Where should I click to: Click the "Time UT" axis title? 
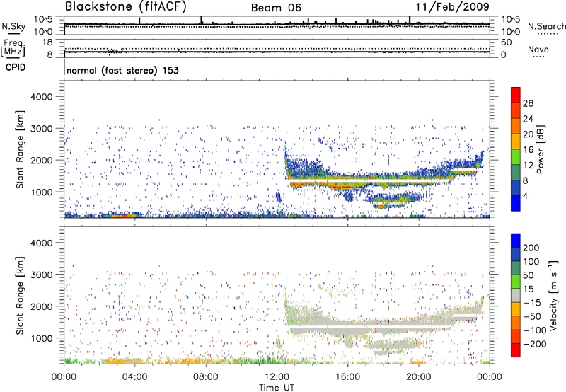(277, 387)
